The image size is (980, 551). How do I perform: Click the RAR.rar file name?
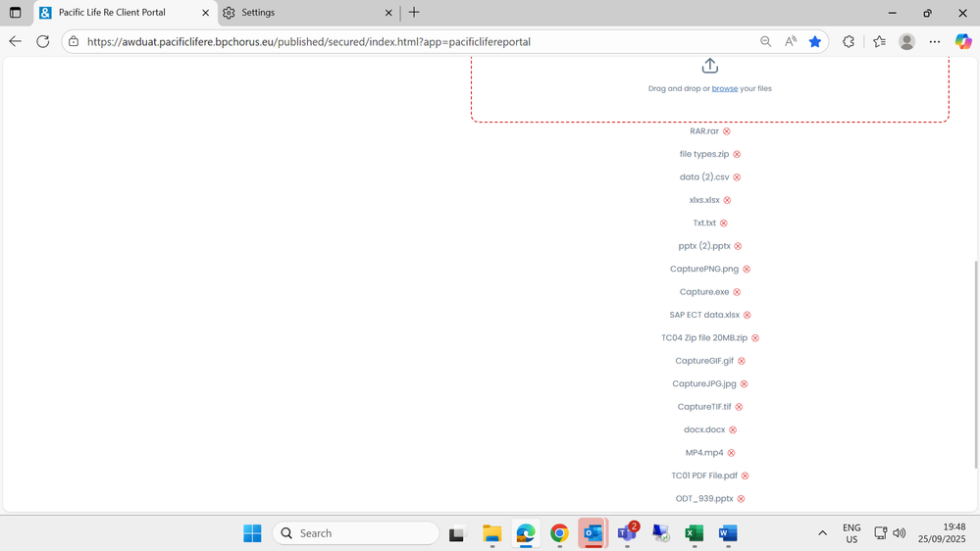[x=704, y=131]
